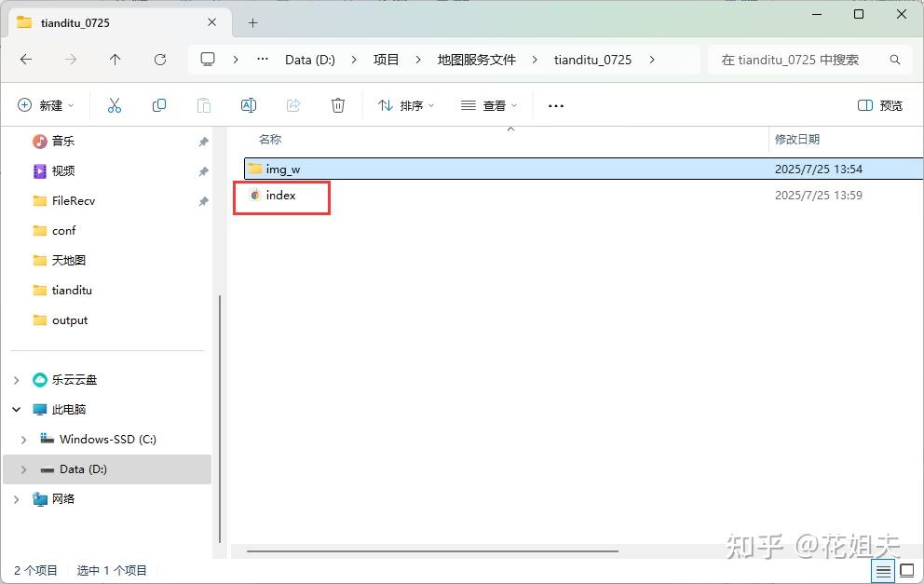Screen dimensions: 924x584
Task: Unpin 视频 using its pin icon
Action: pos(203,171)
